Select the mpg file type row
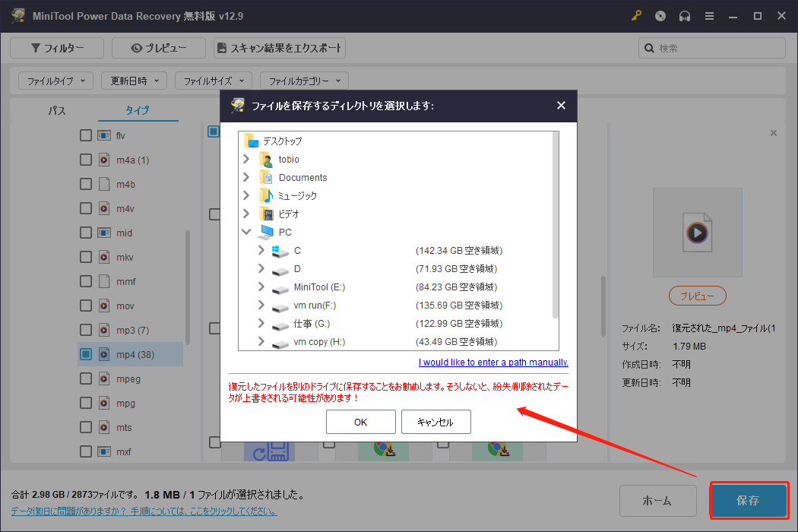The height and width of the screenshot is (532, 798). 130,404
